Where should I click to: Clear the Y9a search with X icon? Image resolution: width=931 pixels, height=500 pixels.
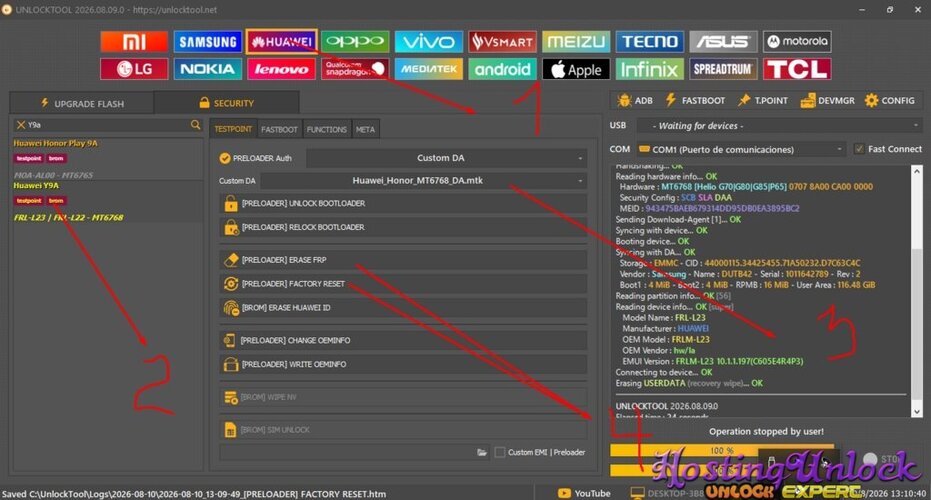point(21,125)
